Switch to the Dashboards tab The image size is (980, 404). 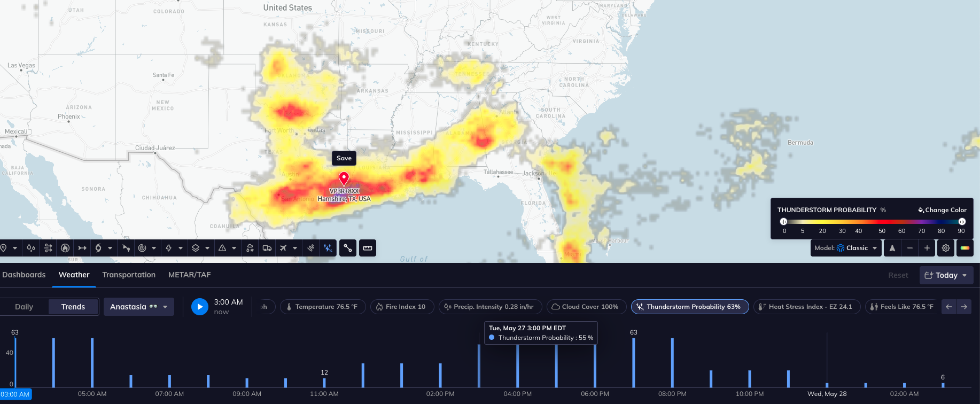tap(24, 275)
